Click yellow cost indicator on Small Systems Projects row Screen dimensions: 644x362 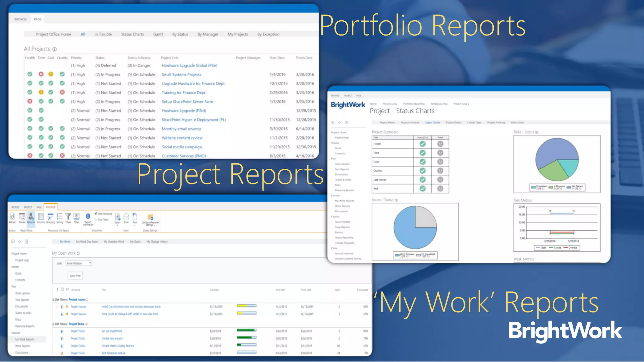coord(51,74)
